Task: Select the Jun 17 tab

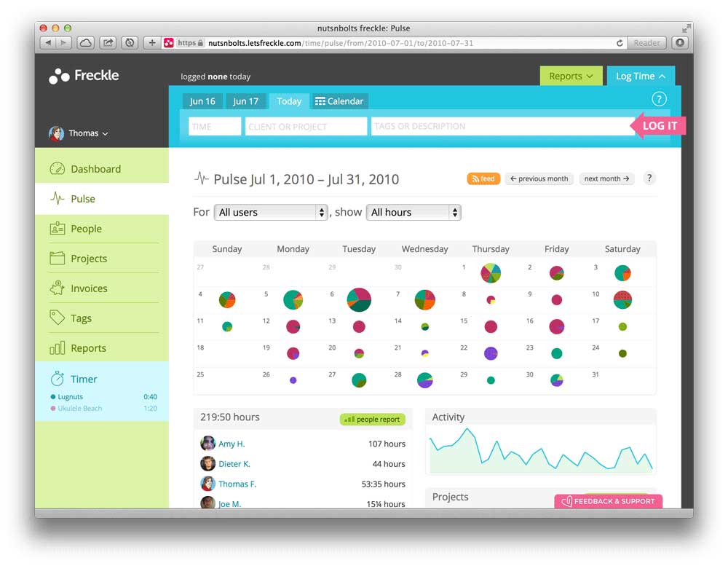Action: coord(245,101)
